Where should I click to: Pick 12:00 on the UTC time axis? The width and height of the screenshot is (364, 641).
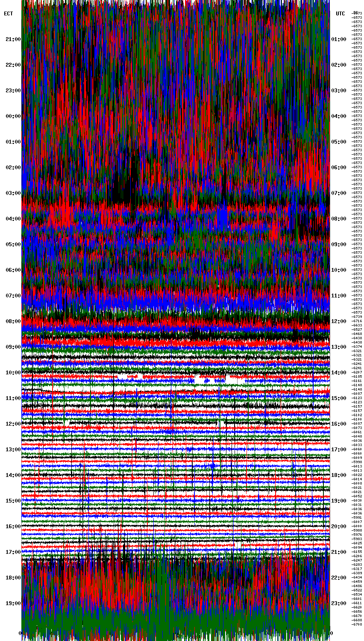click(x=339, y=321)
